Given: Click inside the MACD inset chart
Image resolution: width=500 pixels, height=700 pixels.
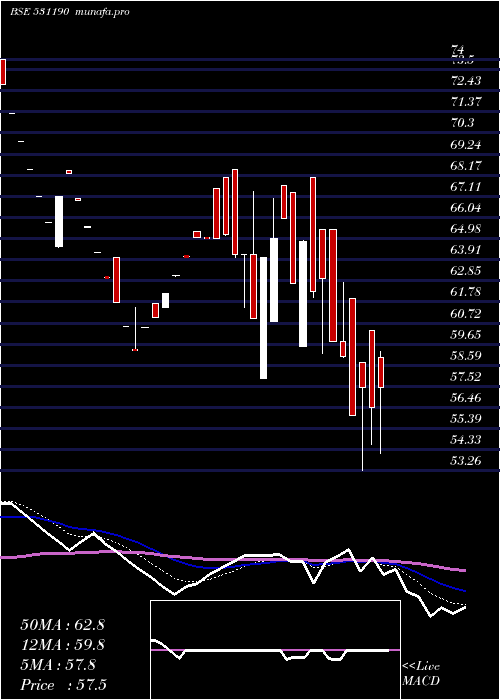Looking at the screenshot, I should 275,650.
